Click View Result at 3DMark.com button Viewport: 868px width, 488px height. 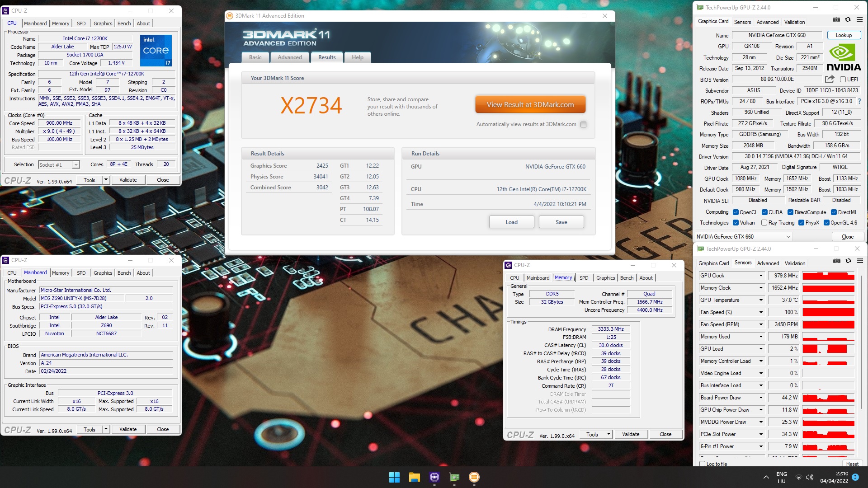(530, 105)
